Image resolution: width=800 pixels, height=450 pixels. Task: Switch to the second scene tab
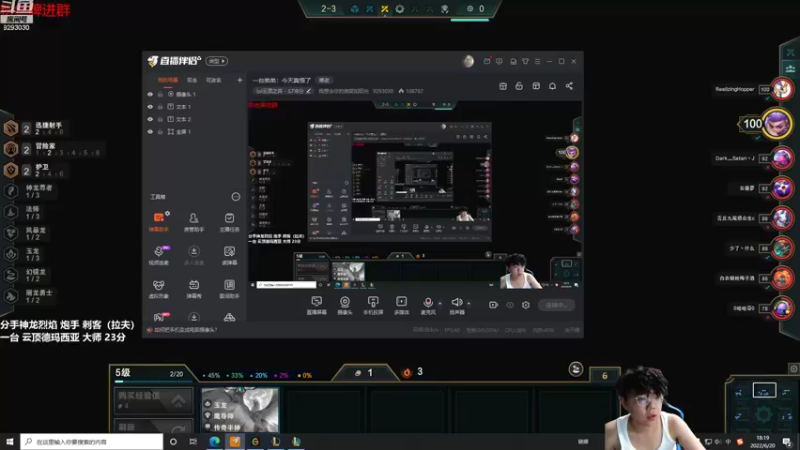(x=192, y=80)
